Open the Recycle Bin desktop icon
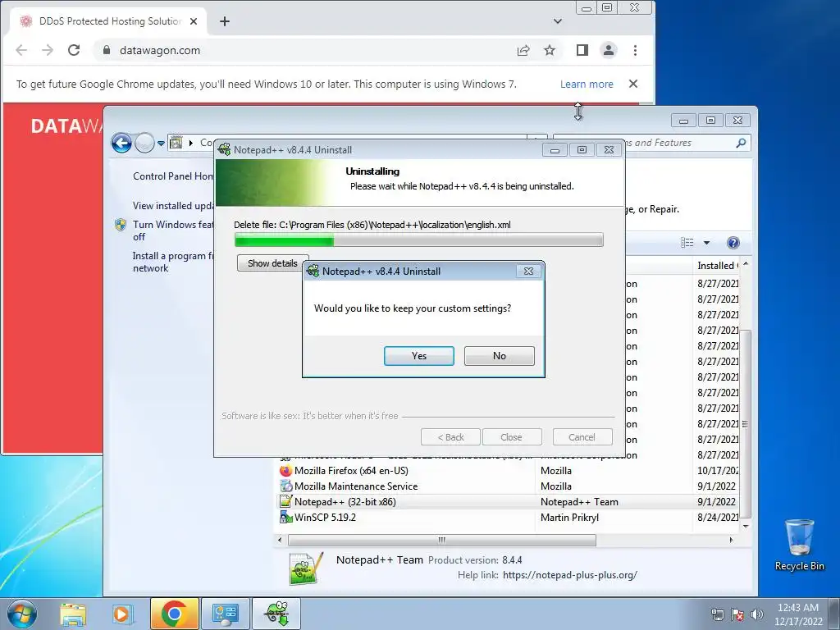Viewport: 840px width, 630px height. click(799, 545)
